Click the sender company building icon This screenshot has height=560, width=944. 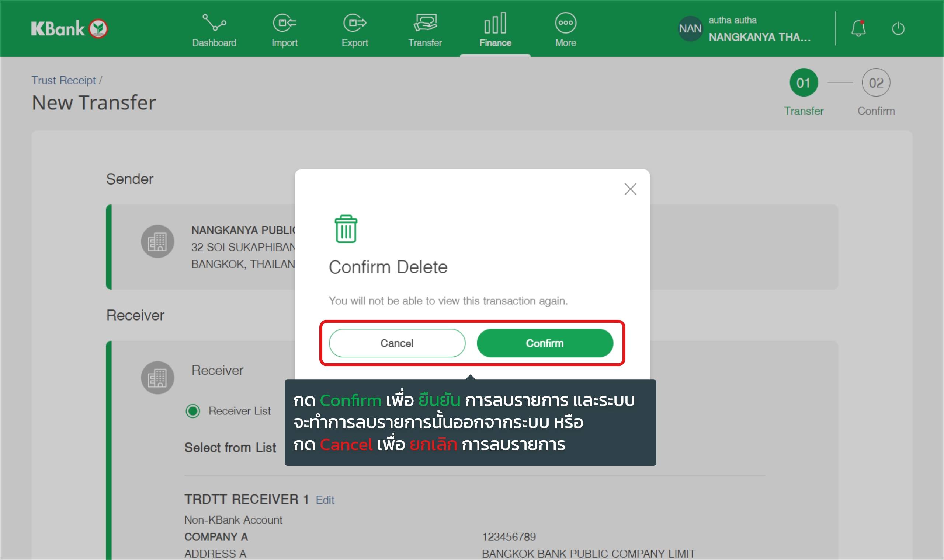click(157, 242)
